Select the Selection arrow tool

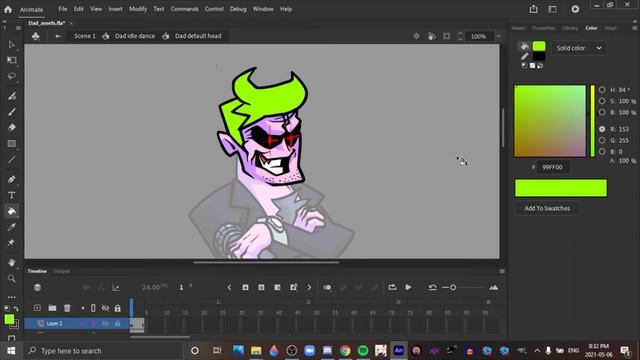tap(11, 44)
